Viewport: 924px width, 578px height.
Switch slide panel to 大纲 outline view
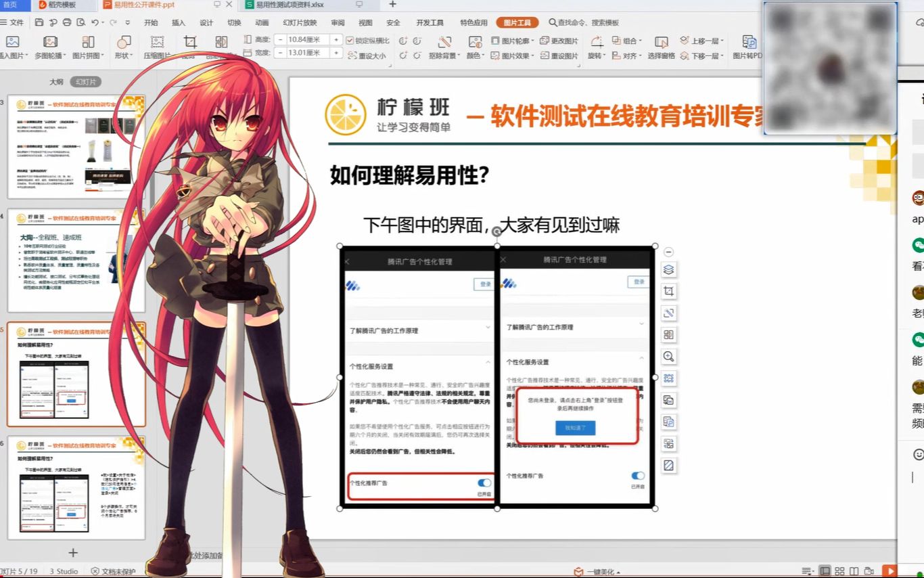point(56,82)
